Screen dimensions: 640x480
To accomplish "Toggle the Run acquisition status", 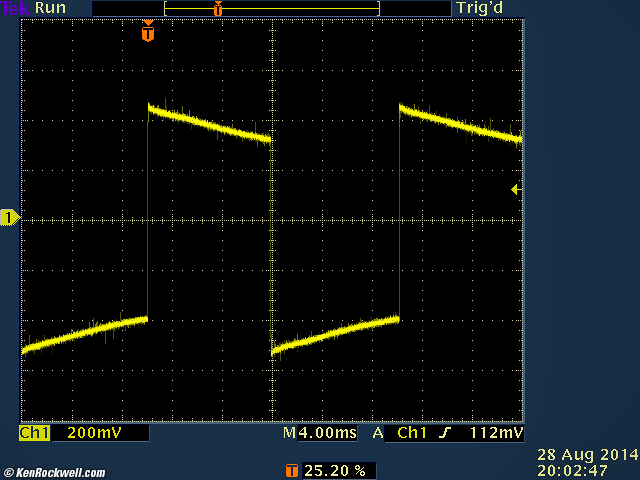I will pyautogui.click(x=50, y=8).
